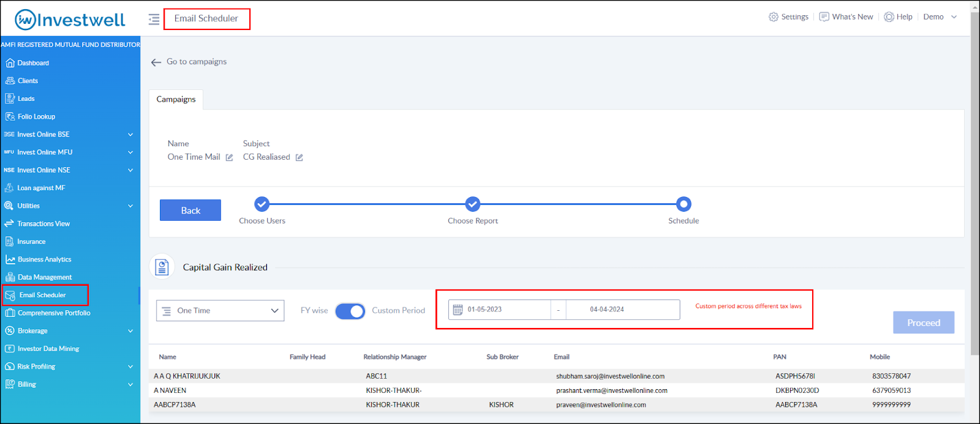Open Transactions View
This screenshot has width=980, height=424.
43,224
